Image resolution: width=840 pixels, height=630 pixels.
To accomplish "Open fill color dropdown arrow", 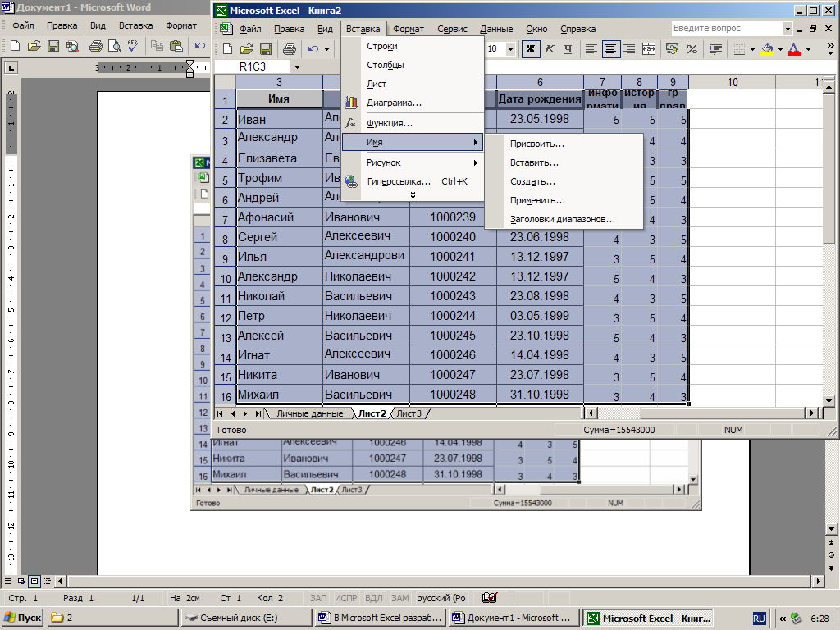I will click(780, 49).
